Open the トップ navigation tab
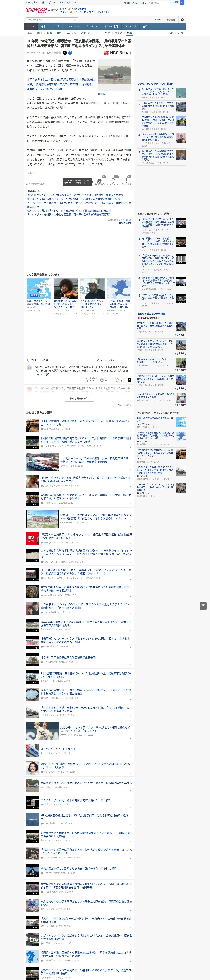 click(x=31, y=27)
